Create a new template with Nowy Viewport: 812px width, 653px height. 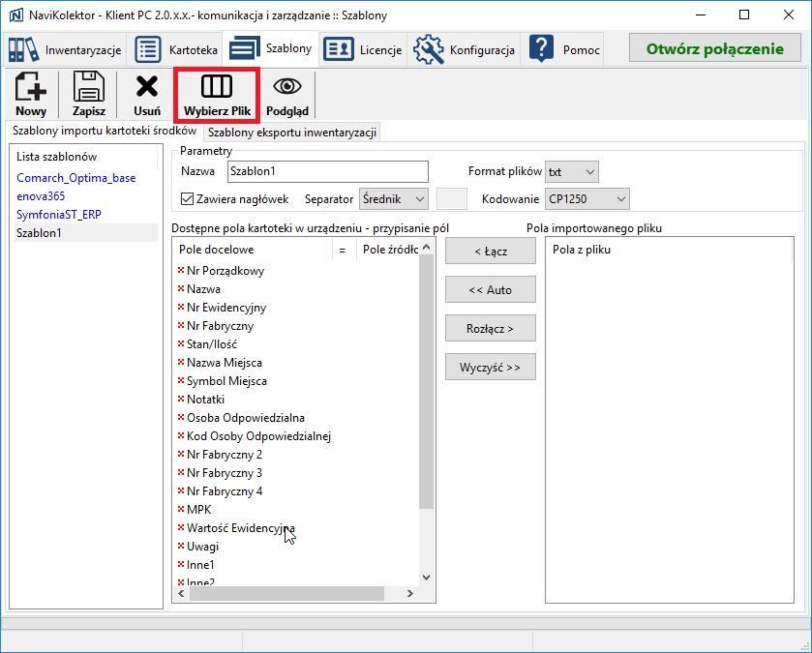tap(31, 94)
